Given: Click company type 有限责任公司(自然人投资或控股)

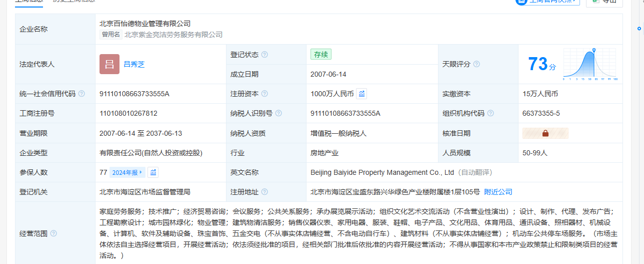Looking at the screenshot, I should point(151,153).
